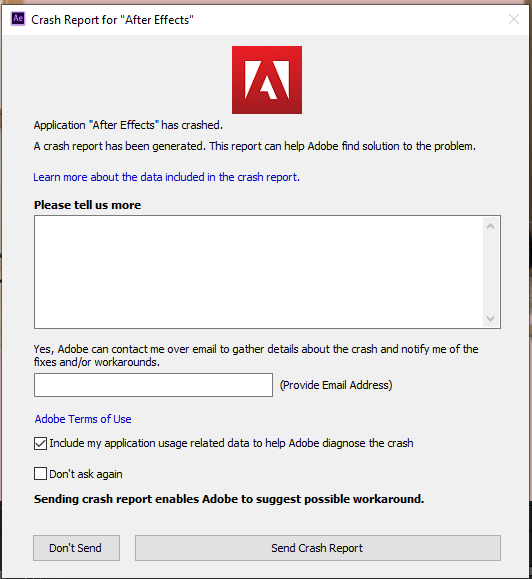The image size is (532, 579).
Task: Uncheck 'Include my application usage related data' checkbox
Action: click(x=40, y=443)
